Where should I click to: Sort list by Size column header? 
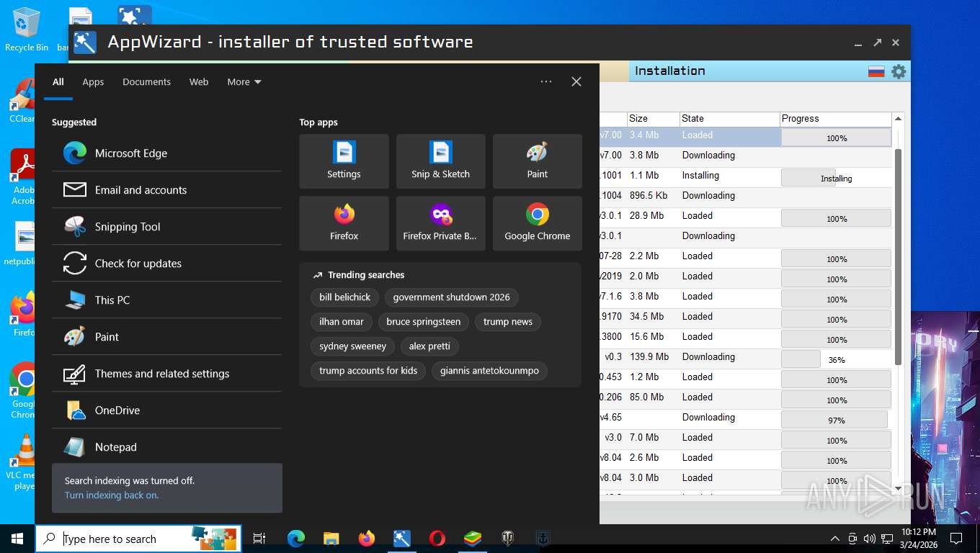653,119
